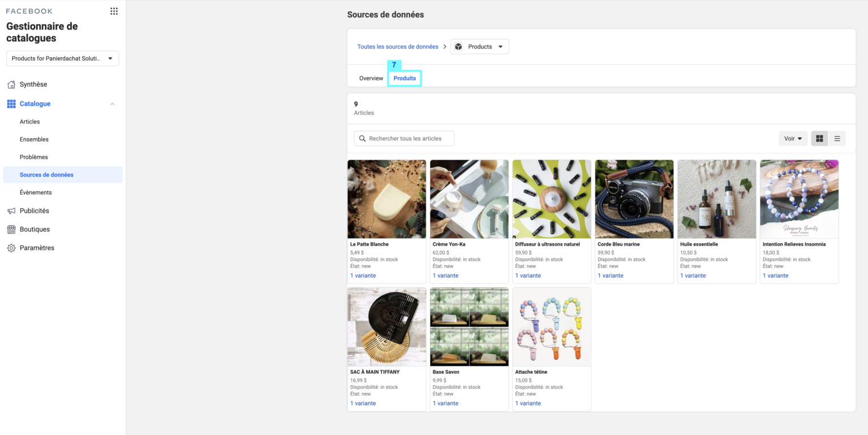Image resolution: width=868 pixels, height=435 pixels.
Task: Open the catalog selector for Panierdachat
Action: (62, 58)
